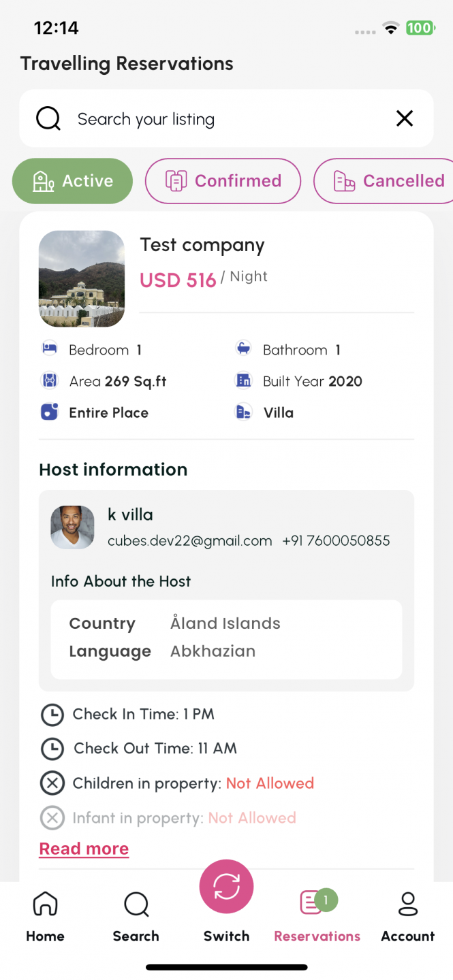This screenshot has width=453, height=980.
Task: Tap the Bathroom bathtub icon
Action: pos(243,349)
